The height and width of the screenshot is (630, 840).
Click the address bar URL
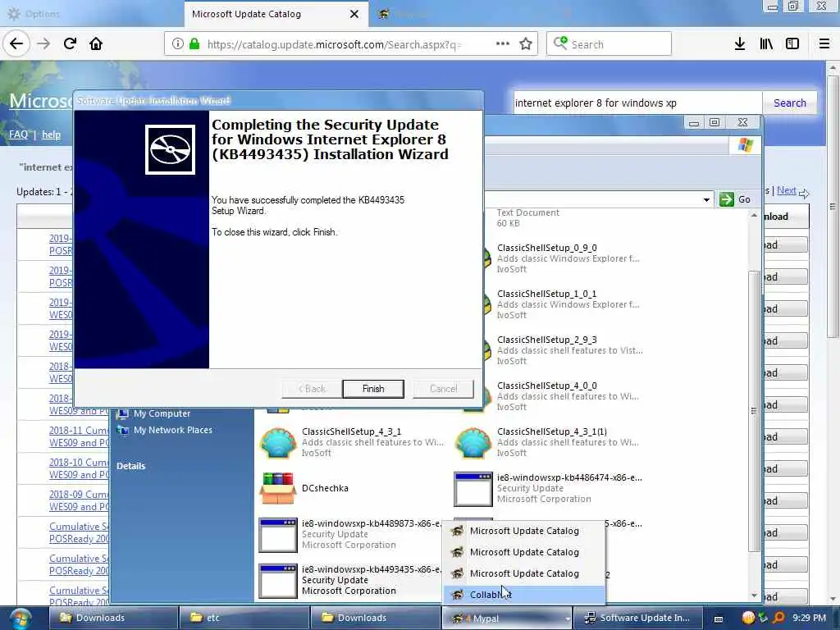pyautogui.click(x=334, y=44)
